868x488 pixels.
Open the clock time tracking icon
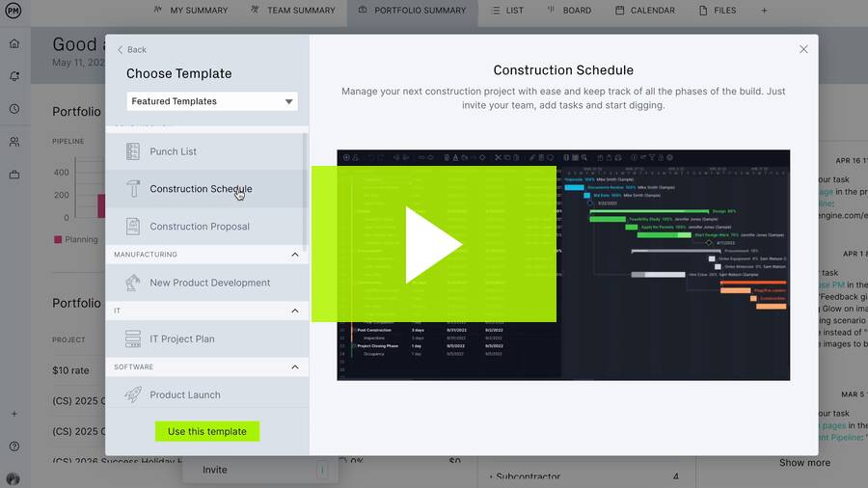pyautogui.click(x=14, y=109)
